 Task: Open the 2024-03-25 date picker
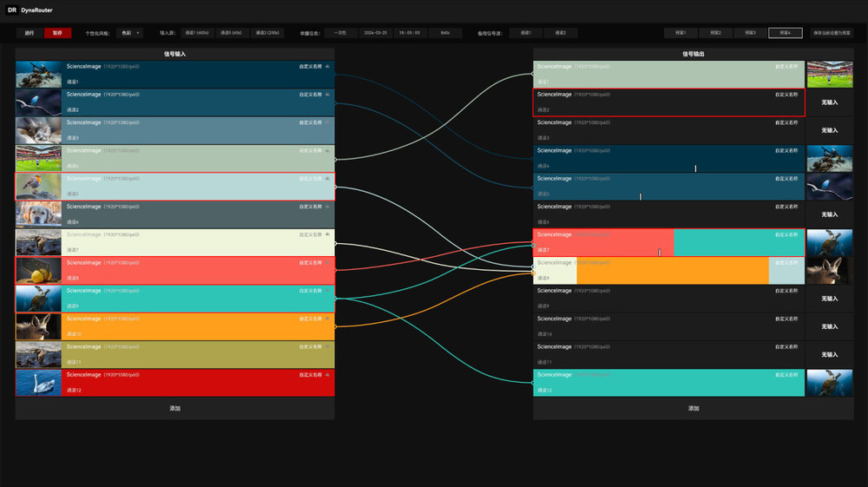click(375, 33)
